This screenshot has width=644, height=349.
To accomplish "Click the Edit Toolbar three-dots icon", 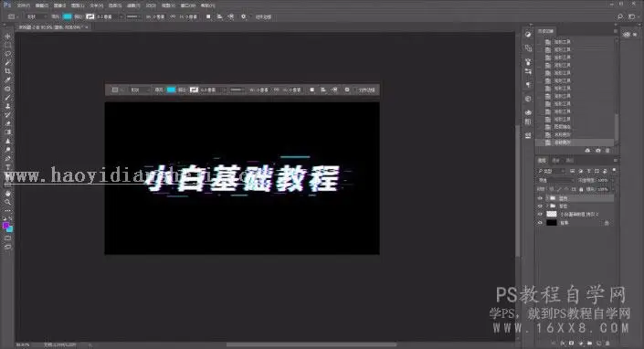I will coord(8,211).
